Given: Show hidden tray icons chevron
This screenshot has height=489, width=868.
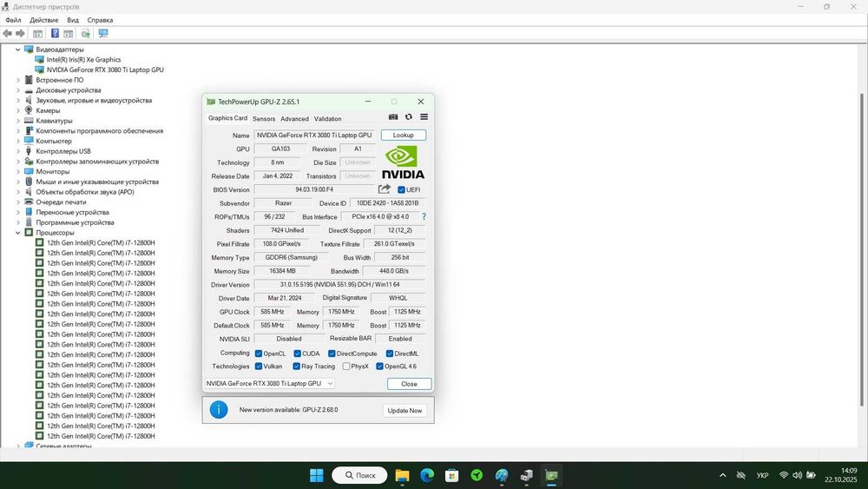Looking at the screenshot, I should pyautogui.click(x=723, y=475).
